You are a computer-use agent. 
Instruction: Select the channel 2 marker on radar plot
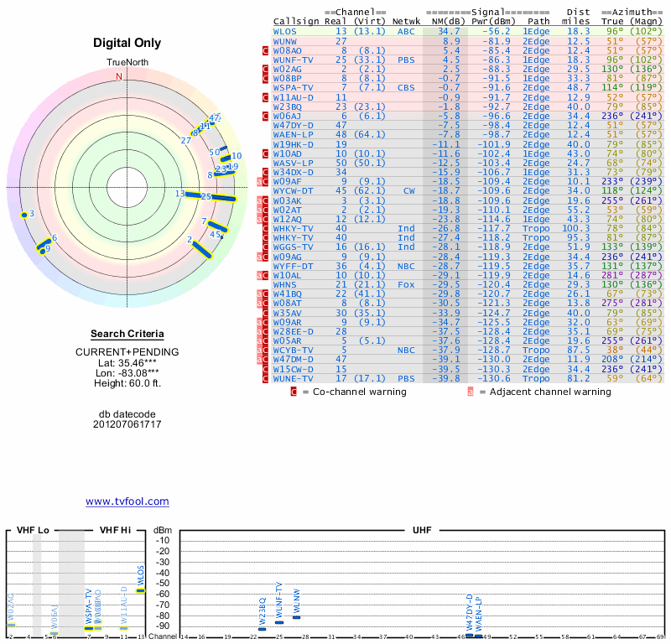(200, 248)
